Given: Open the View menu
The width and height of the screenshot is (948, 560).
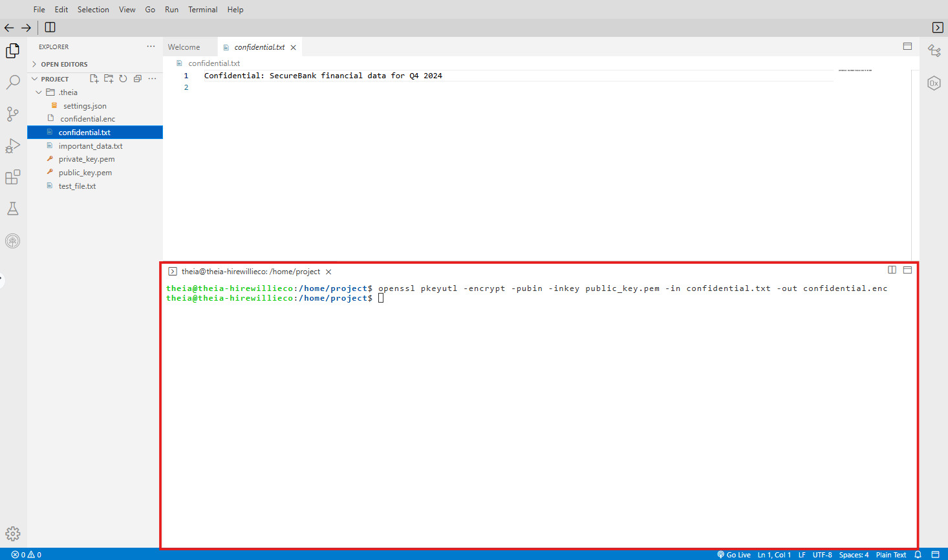Looking at the screenshot, I should click(x=127, y=10).
